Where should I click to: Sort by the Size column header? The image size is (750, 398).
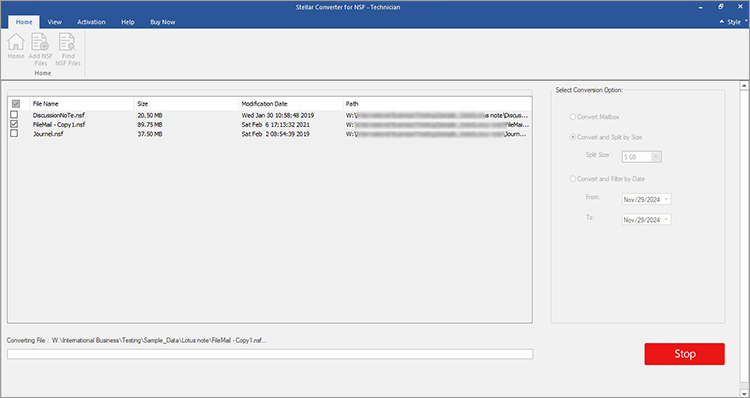[x=186, y=104]
